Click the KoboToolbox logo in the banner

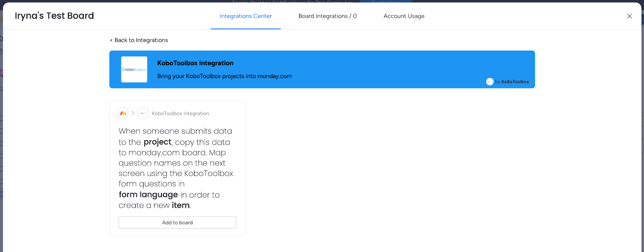pyautogui.click(x=134, y=70)
